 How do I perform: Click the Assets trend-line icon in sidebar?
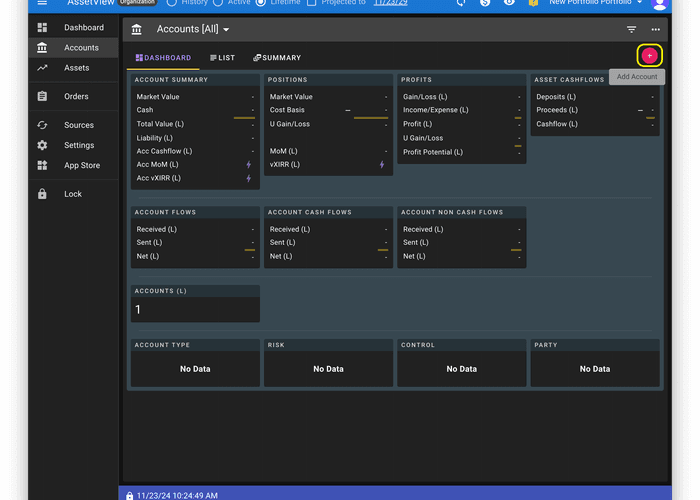(42, 68)
